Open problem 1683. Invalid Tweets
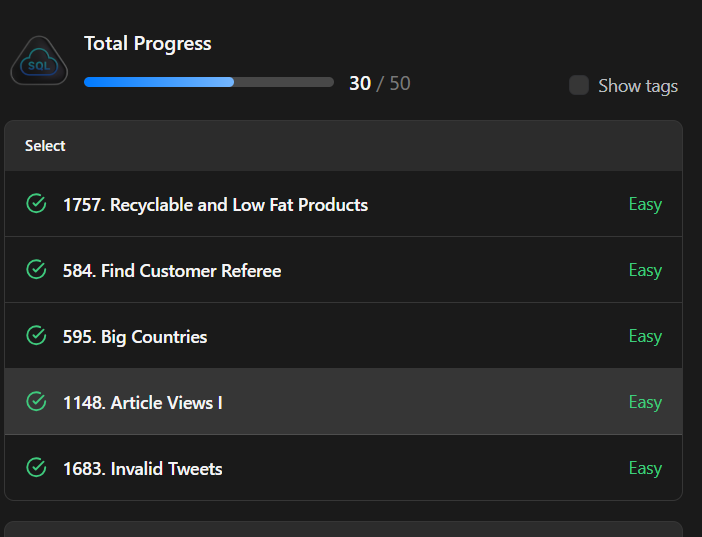 (x=143, y=469)
